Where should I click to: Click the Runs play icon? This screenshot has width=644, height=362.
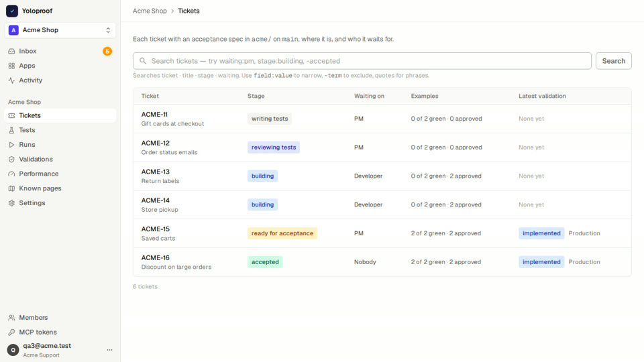(x=11, y=145)
